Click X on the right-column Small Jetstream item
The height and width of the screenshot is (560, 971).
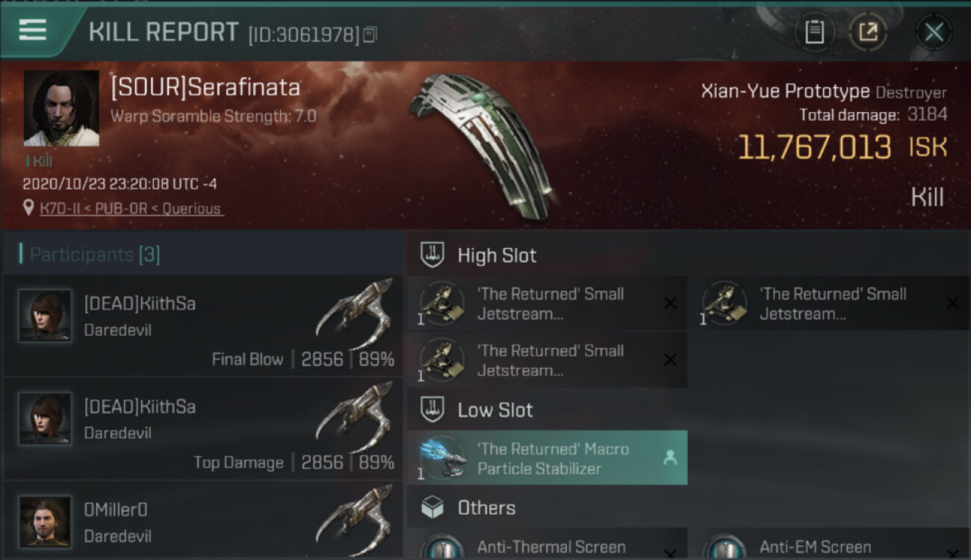pos(952,303)
